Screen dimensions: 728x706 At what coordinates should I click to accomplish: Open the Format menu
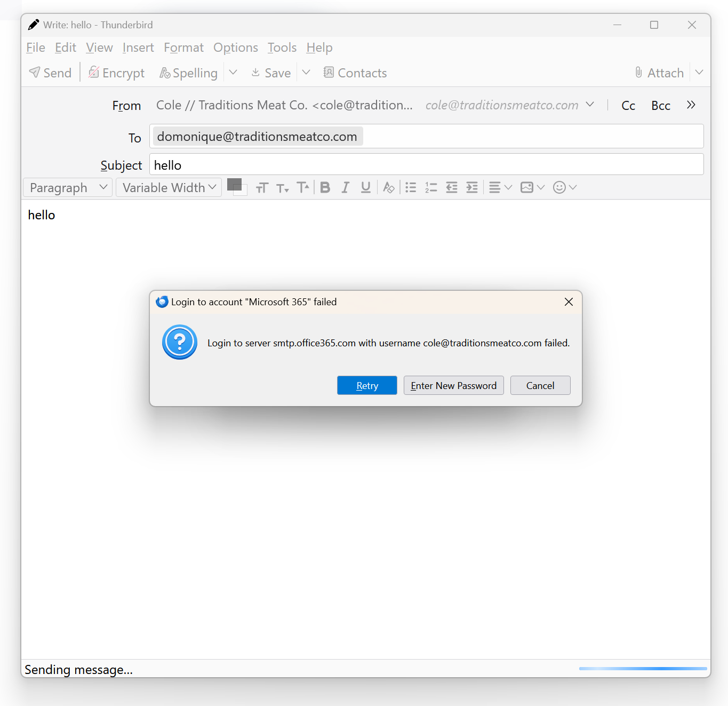point(184,47)
